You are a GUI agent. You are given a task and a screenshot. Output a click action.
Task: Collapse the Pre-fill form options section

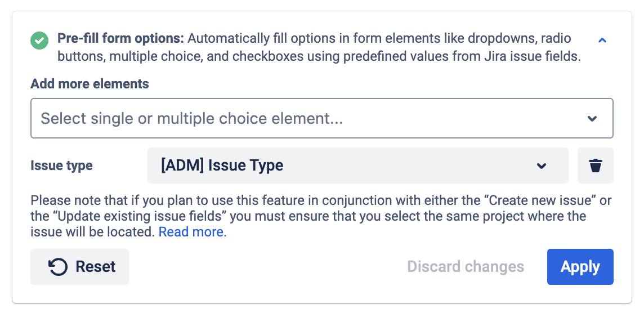602,41
